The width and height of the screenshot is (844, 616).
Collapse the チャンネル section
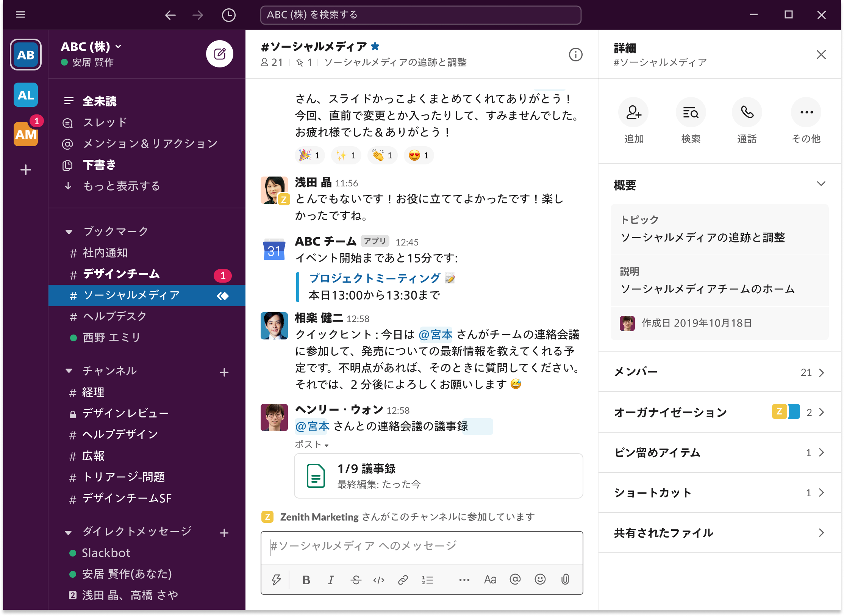[x=69, y=371]
